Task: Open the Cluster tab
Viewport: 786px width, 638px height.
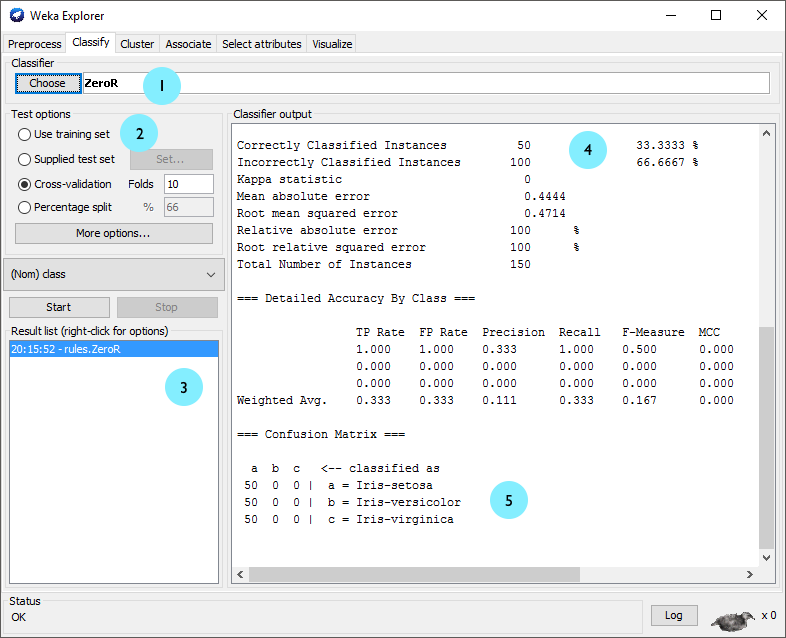Action: pos(137,44)
